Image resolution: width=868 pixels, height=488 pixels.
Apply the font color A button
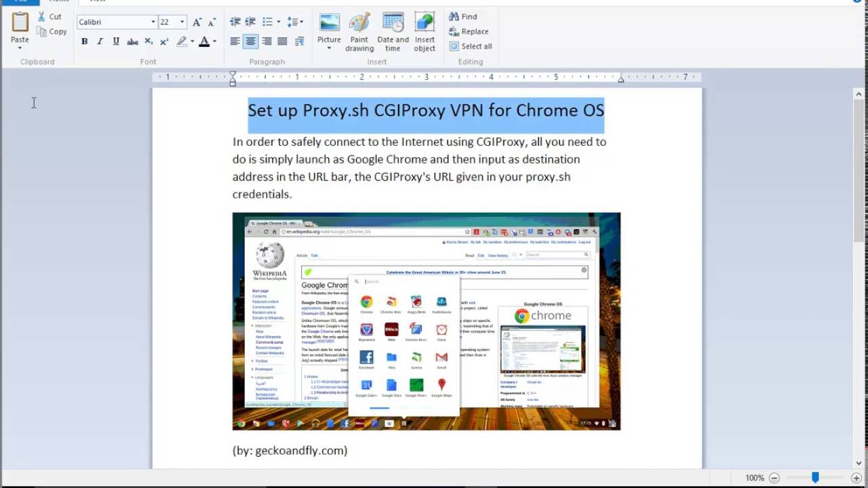tap(204, 41)
